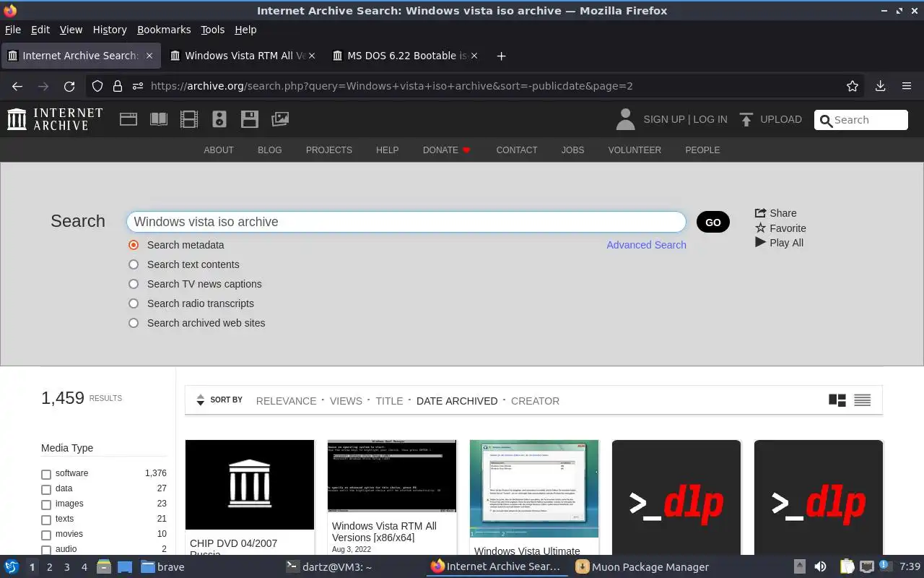
Task: Open the Audio speaker icon
Action: pyautogui.click(x=219, y=119)
